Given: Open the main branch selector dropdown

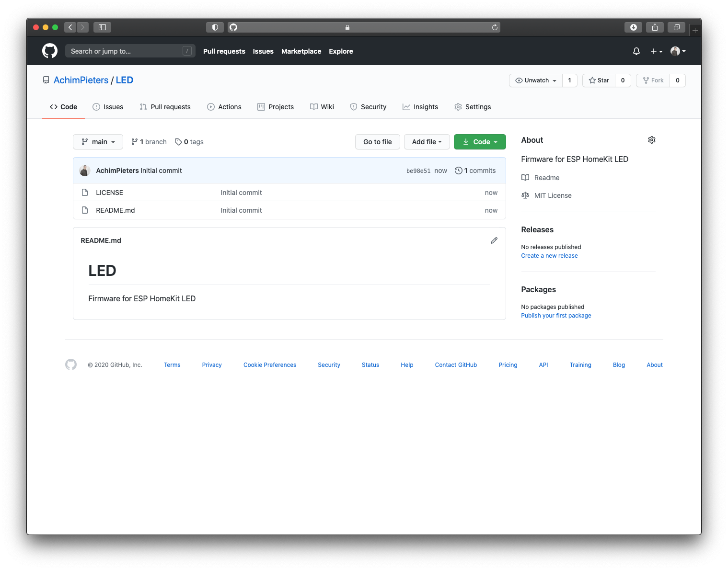Looking at the screenshot, I should tap(98, 142).
